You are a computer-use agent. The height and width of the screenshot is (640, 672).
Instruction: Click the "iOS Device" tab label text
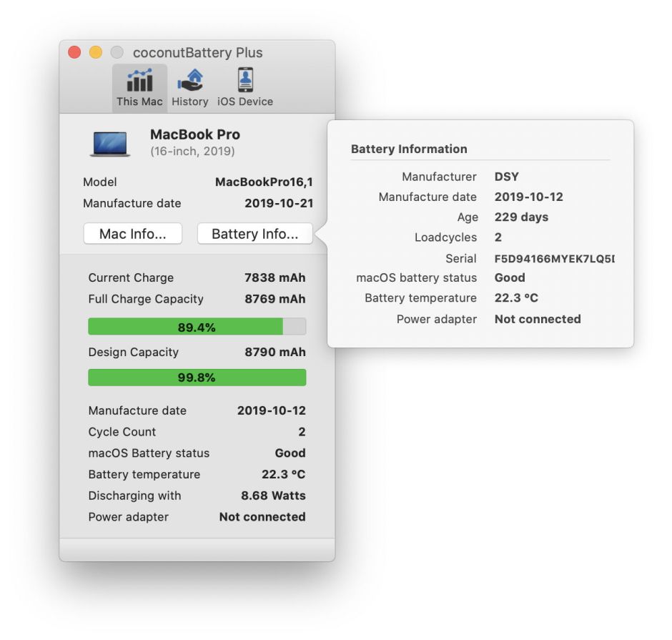point(245,102)
